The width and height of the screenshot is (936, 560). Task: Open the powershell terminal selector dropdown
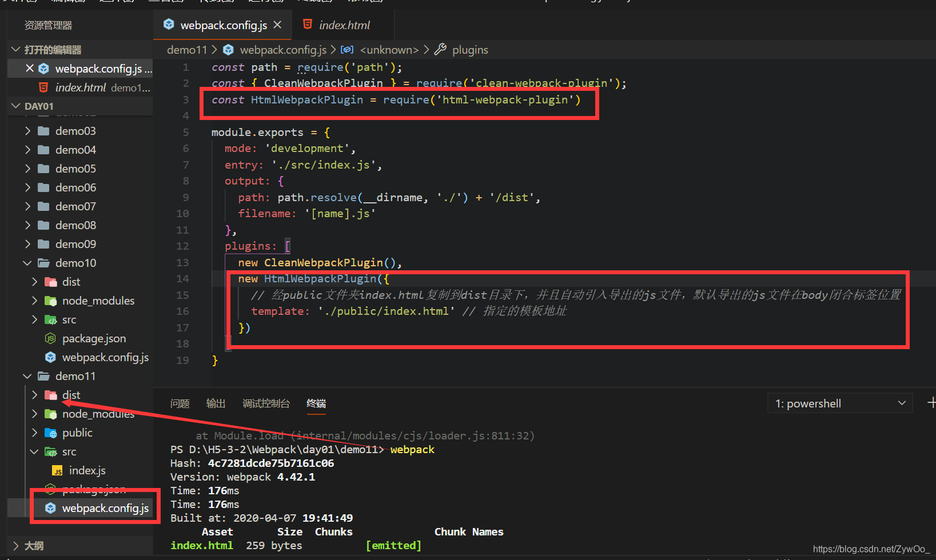[840, 403]
